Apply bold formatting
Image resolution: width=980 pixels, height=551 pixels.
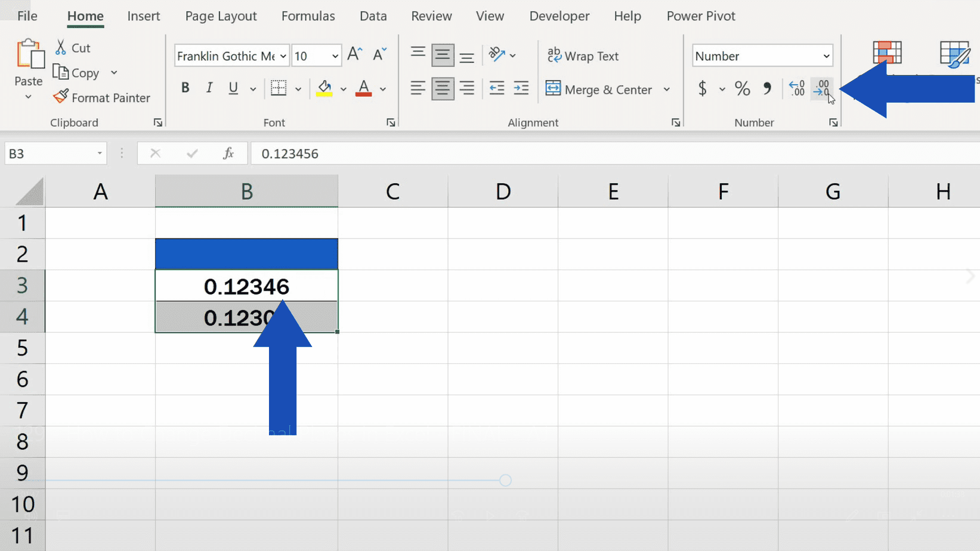pyautogui.click(x=185, y=88)
